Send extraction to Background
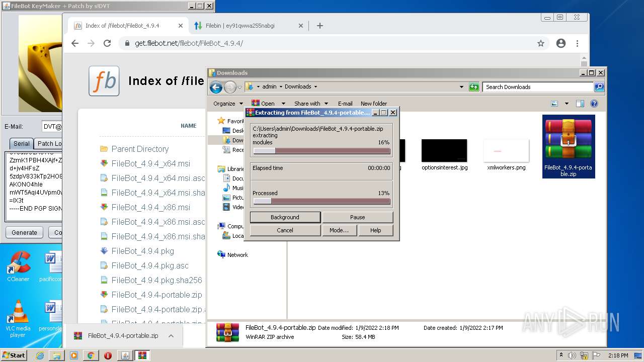The height and width of the screenshot is (362, 644). click(x=285, y=217)
